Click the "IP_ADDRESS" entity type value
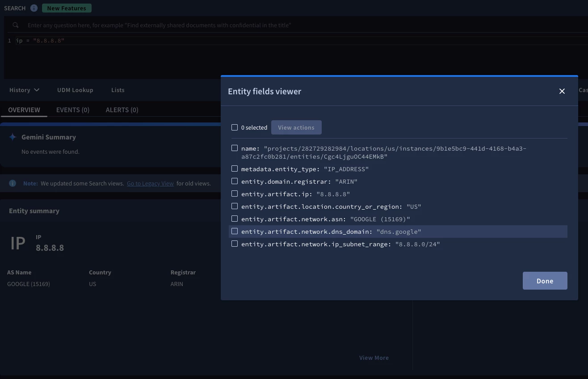588x379 pixels. pyautogui.click(x=346, y=169)
